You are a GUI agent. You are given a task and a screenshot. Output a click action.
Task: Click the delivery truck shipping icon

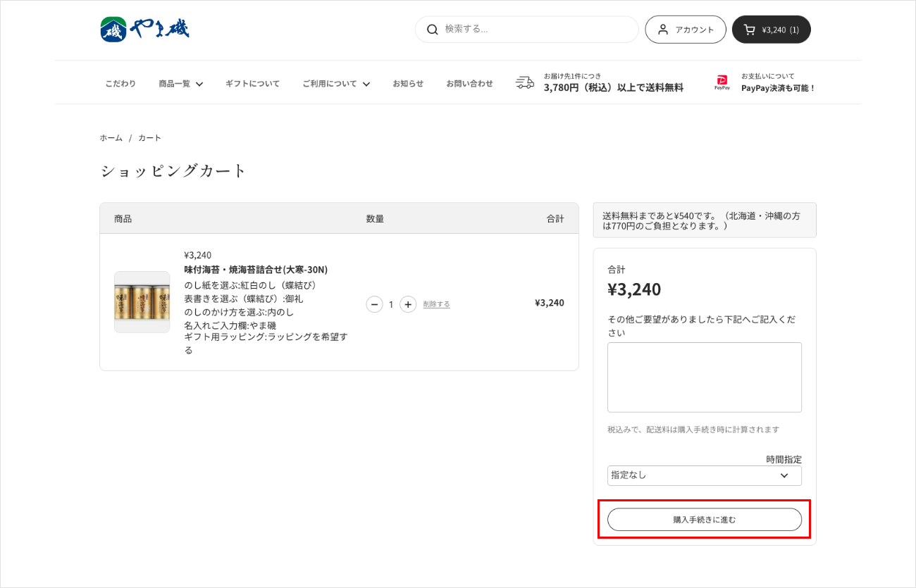[524, 83]
